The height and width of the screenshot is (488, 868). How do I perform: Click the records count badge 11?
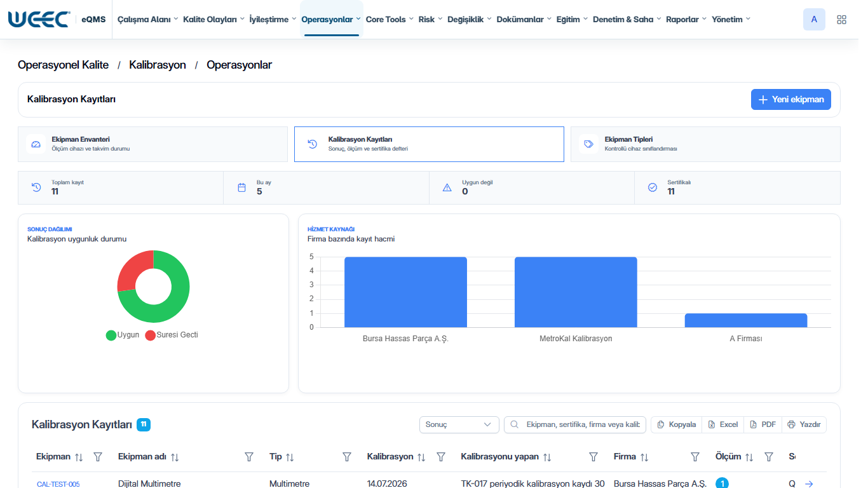pyautogui.click(x=144, y=424)
